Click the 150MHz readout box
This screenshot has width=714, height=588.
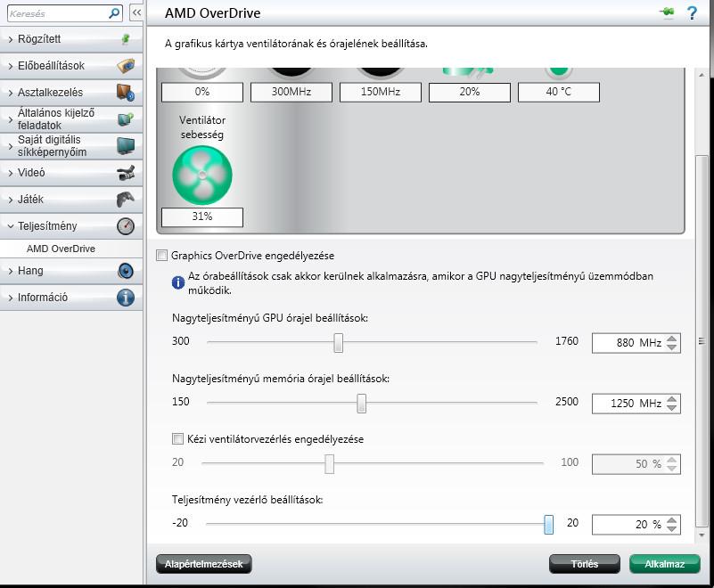(381, 92)
